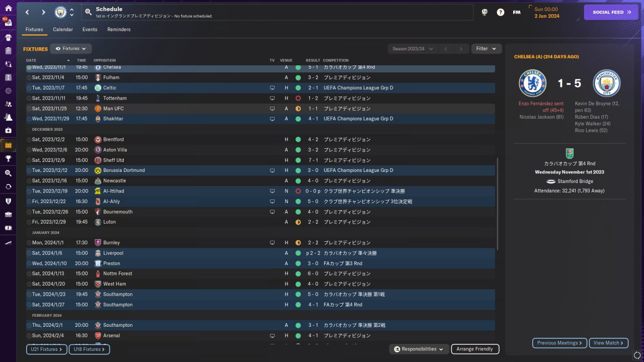
Task: Click the Chelsea crest in match summary
Action: (533, 83)
